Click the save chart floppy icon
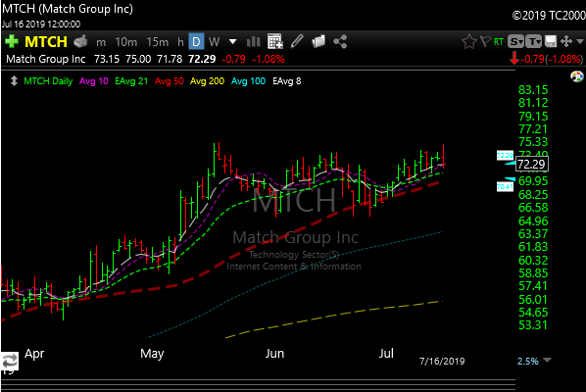Screen dimensions: 586x392 pos(551,41)
